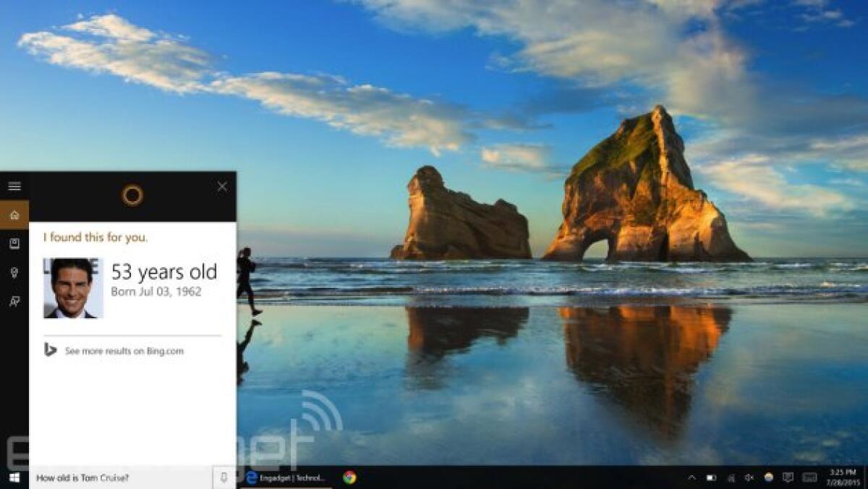The width and height of the screenshot is (868, 489).
Task: Toggle the network status icon in tray
Action: click(x=731, y=477)
